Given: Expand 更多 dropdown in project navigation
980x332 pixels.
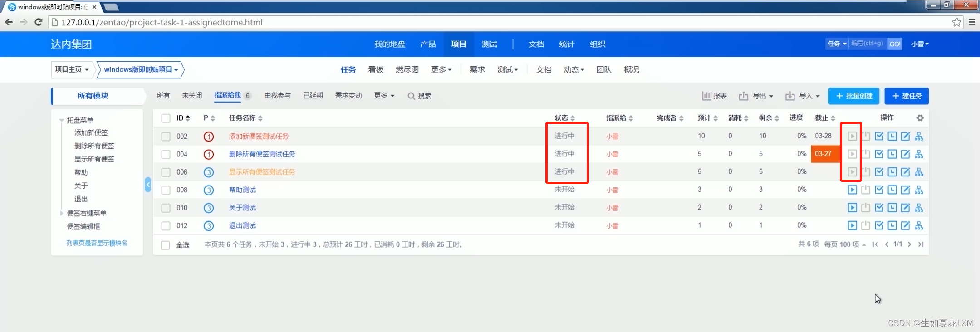Looking at the screenshot, I should (441, 69).
